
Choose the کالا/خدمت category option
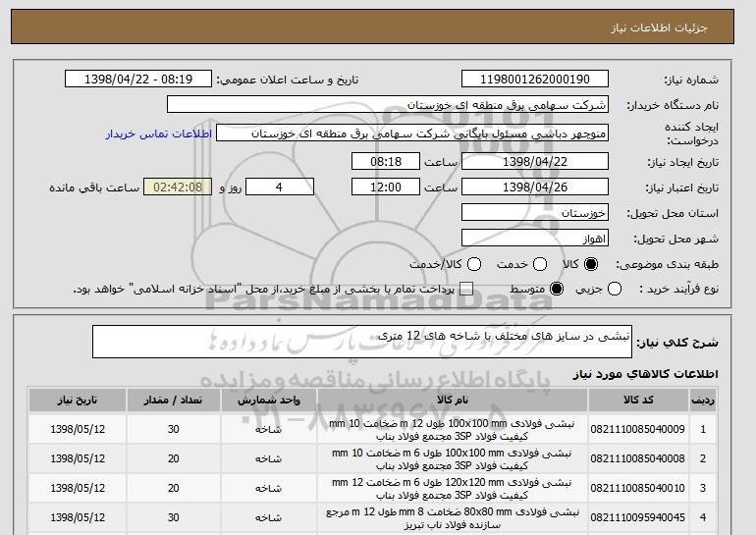coord(475,264)
